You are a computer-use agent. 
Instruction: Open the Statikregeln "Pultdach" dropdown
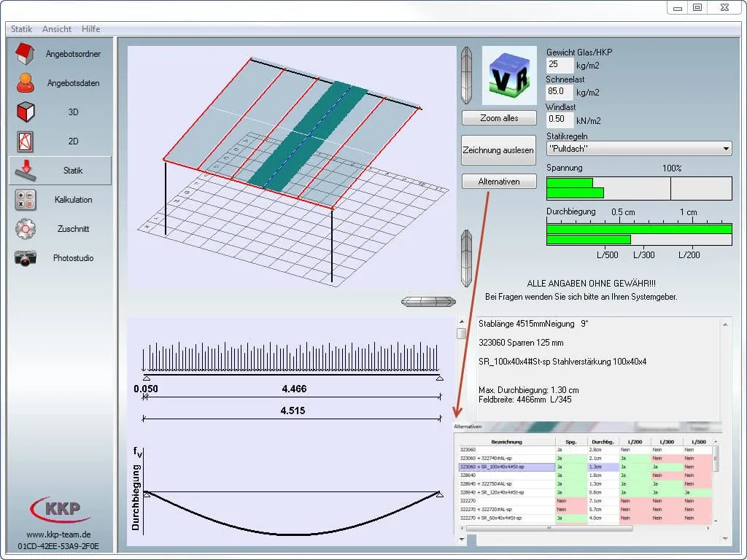click(x=639, y=149)
